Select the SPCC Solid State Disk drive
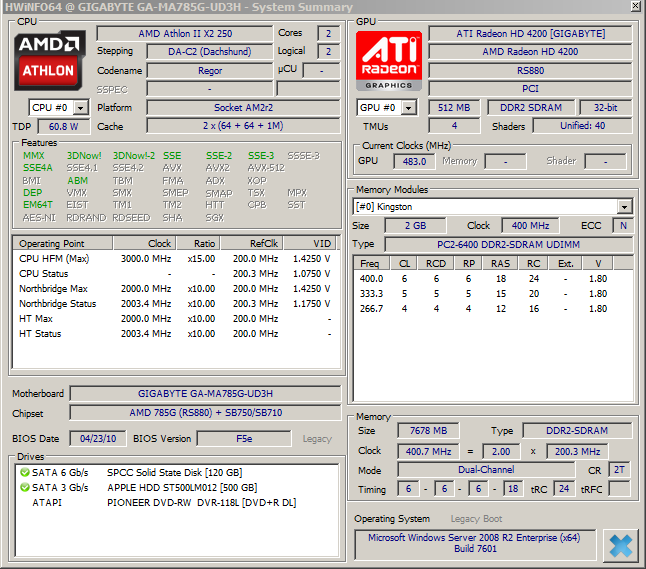 (x=176, y=473)
